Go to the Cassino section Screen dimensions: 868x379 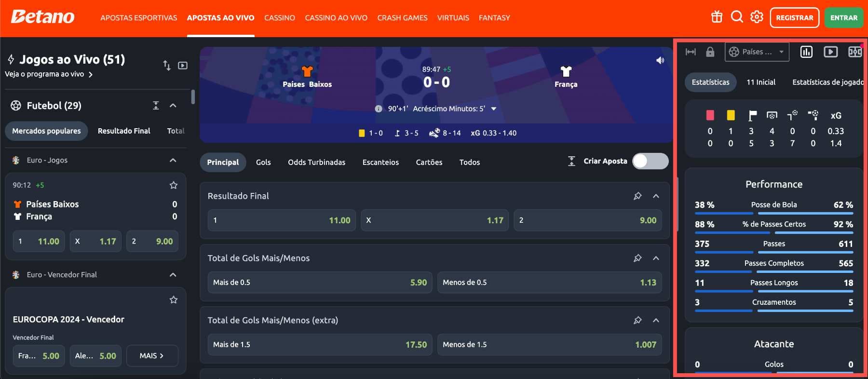tap(280, 18)
